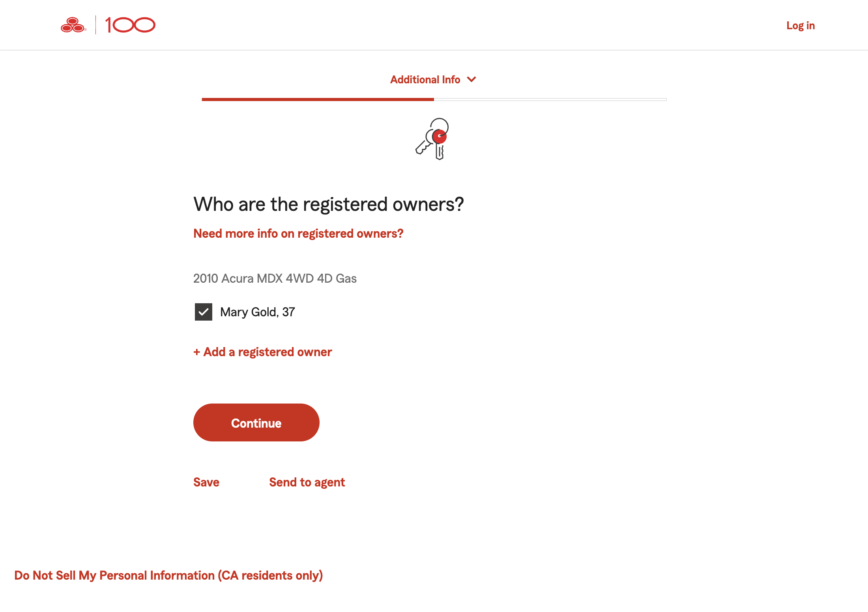Select the Add a registered owner link
Image resolution: width=868 pixels, height=612 pixels.
coord(268,352)
